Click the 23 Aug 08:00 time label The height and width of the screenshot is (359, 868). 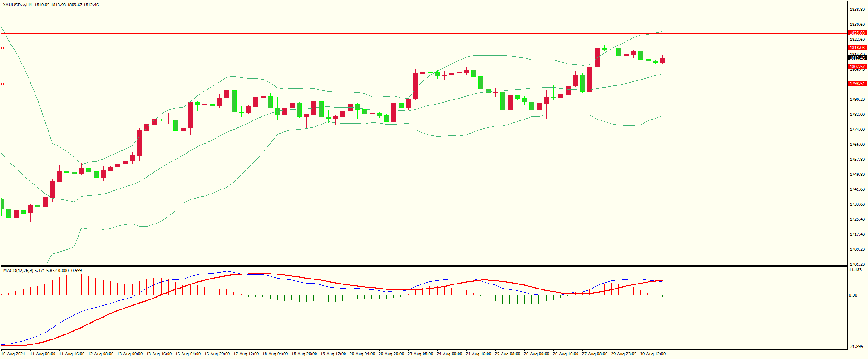point(420,354)
